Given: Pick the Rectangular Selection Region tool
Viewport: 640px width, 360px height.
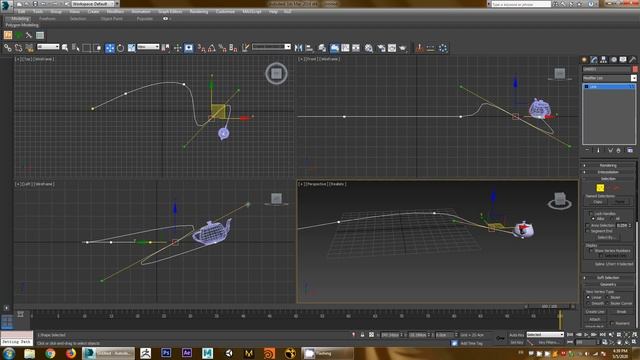Looking at the screenshot, I should pyautogui.click(x=87, y=48).
